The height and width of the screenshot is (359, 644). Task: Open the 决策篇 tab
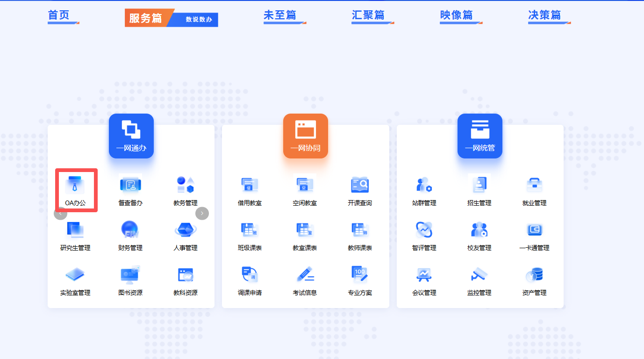coord(544,15)
